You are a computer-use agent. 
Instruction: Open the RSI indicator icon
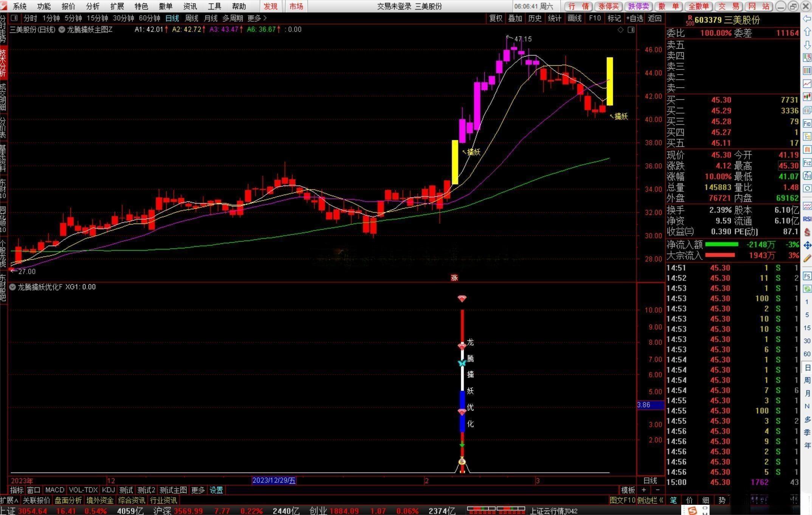click(x=807, y=219)
